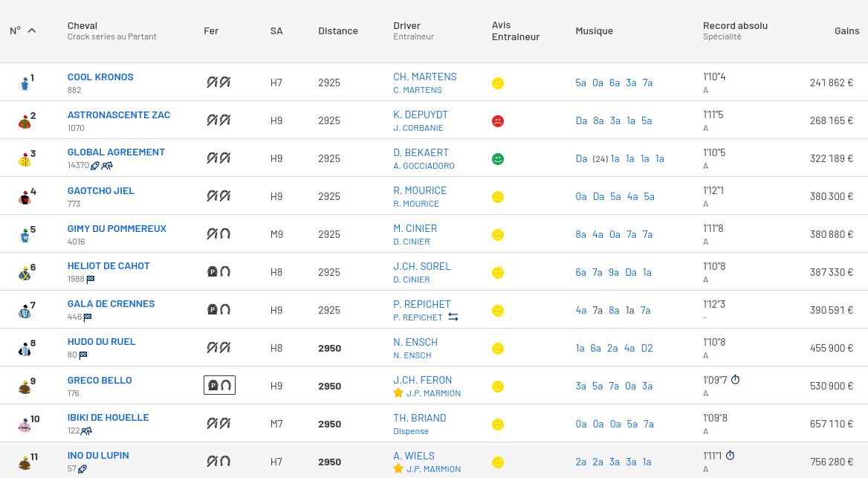Click the boxed horseshoe icon for Greco Bello

coord(219,385)
